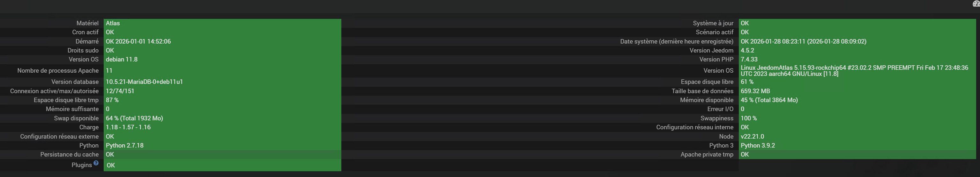
Task: Click the MariaDB database version value
Action: click(144, 82)
